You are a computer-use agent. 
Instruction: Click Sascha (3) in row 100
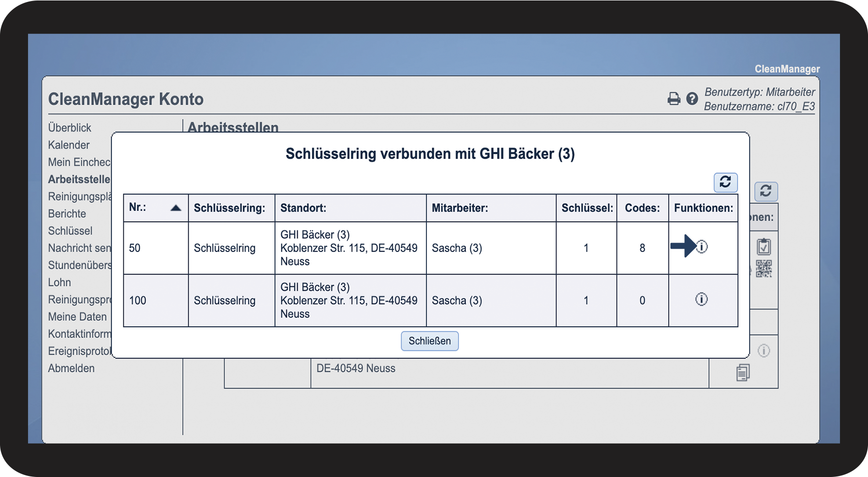457,301
